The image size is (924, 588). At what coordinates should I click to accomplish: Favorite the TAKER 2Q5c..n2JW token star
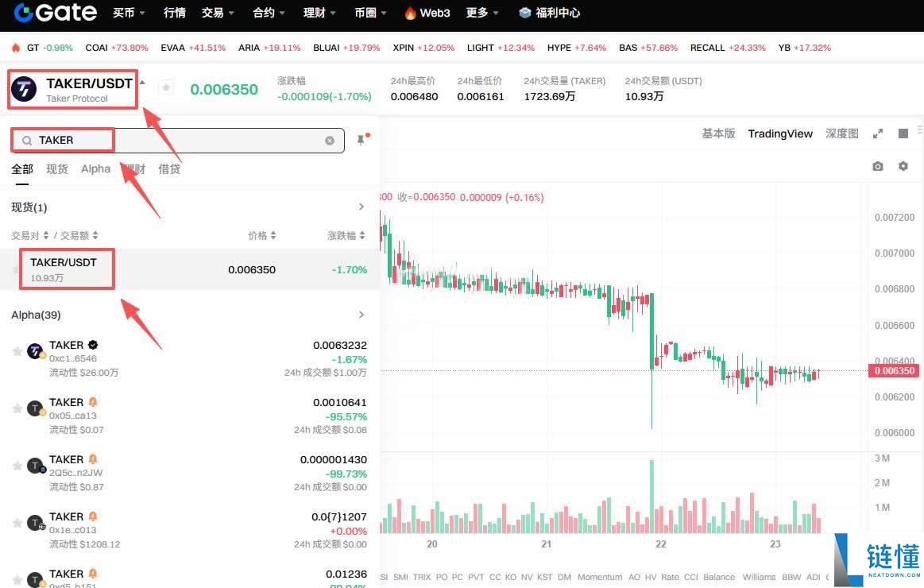(x=17, y=466)
